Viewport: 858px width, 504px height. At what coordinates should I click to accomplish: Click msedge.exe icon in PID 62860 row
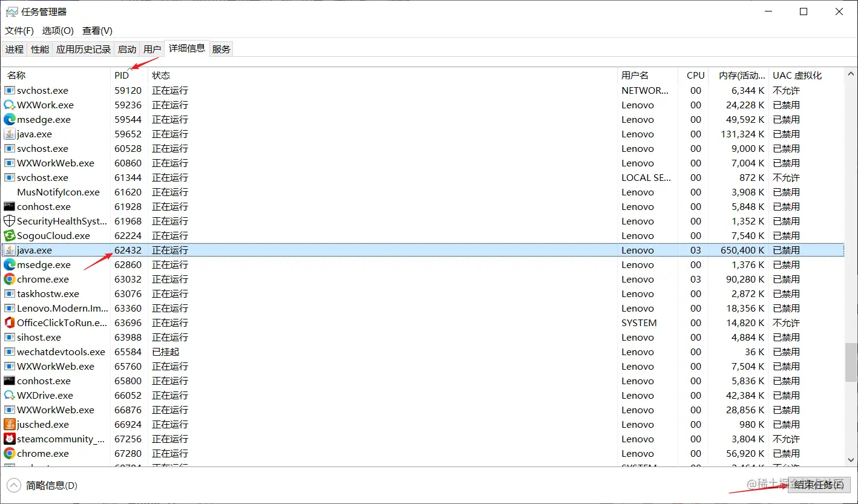pyautogui.click(x=9, y=264)
